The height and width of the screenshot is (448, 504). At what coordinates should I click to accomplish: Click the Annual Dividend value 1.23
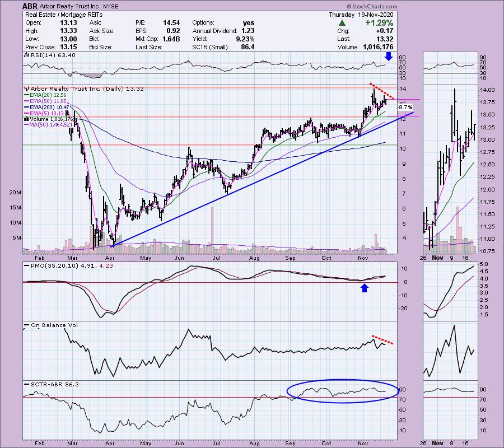[248, 31]
